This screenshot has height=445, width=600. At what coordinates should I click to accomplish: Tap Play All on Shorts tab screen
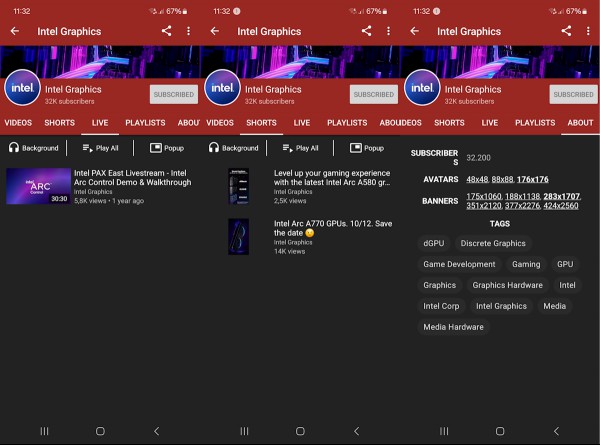(300, 148)
